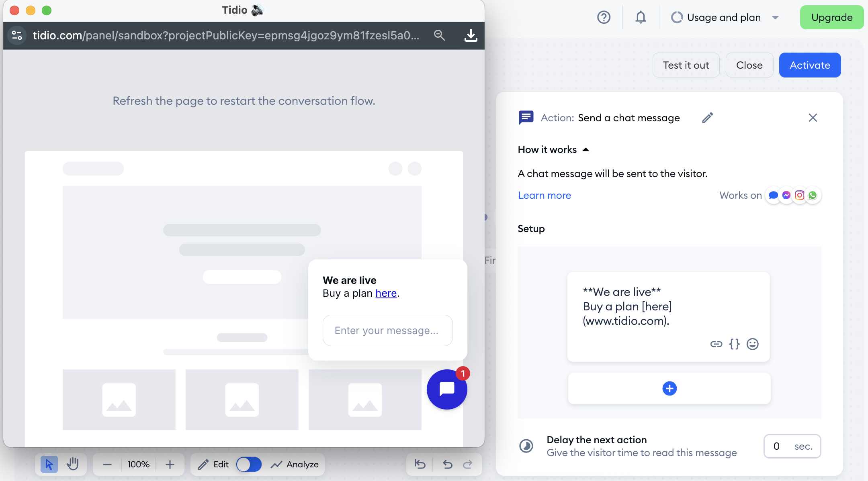Insert a link with the link icon

point(716,344)
